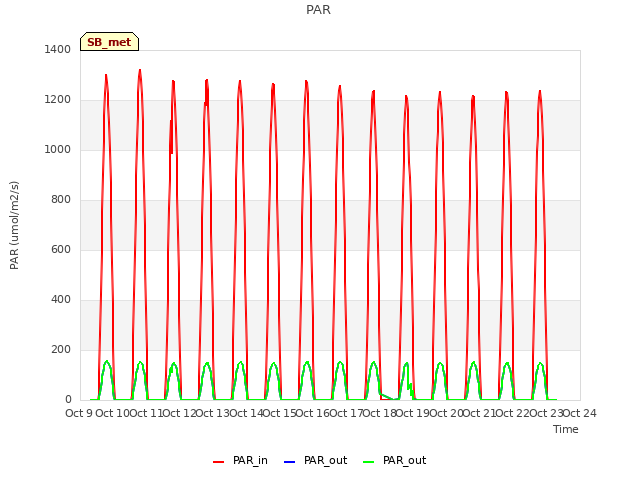Viewport: 640px width, 480px height.
Task: Click the 200 y-axis tick label
Action: 61,349
